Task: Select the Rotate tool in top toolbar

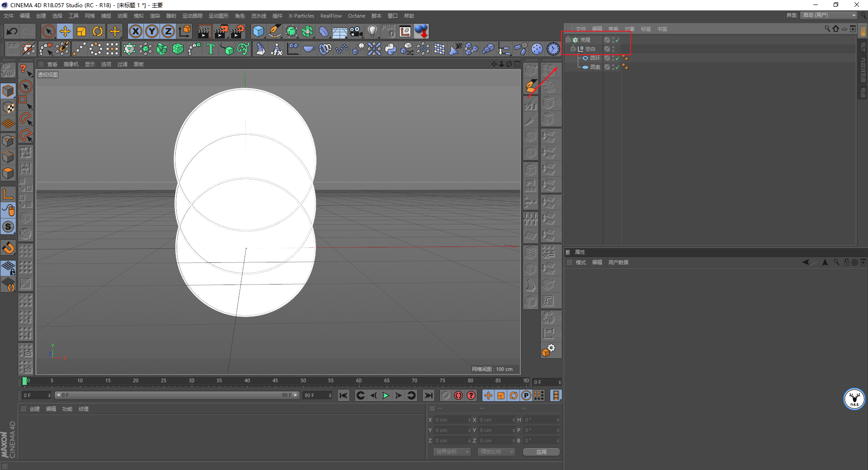Action: [x=98, y=31]
